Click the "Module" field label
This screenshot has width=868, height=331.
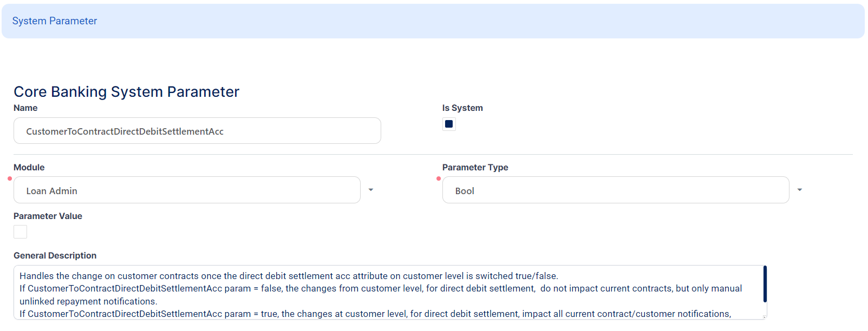pyautogui.click(x=29, y=168)
